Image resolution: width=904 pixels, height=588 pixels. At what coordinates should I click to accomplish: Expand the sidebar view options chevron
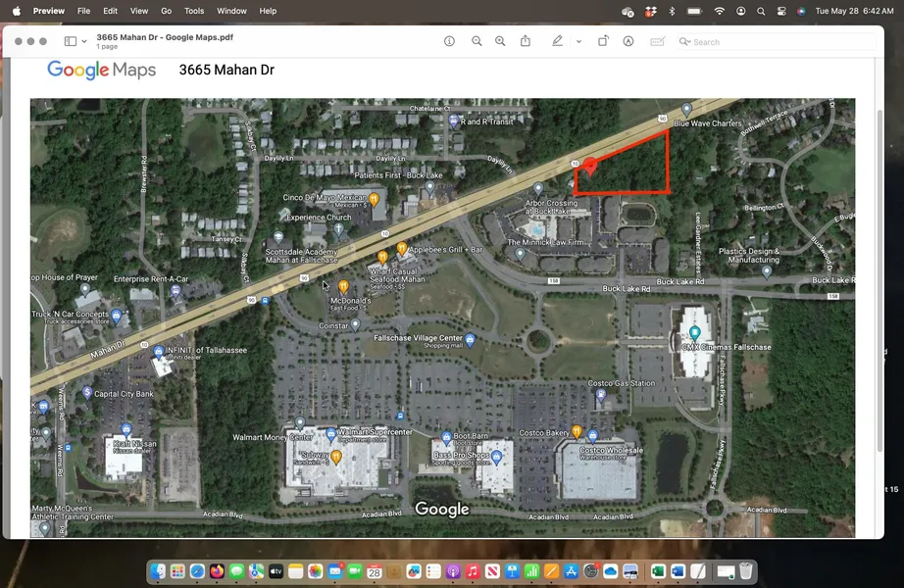point(84,41)
